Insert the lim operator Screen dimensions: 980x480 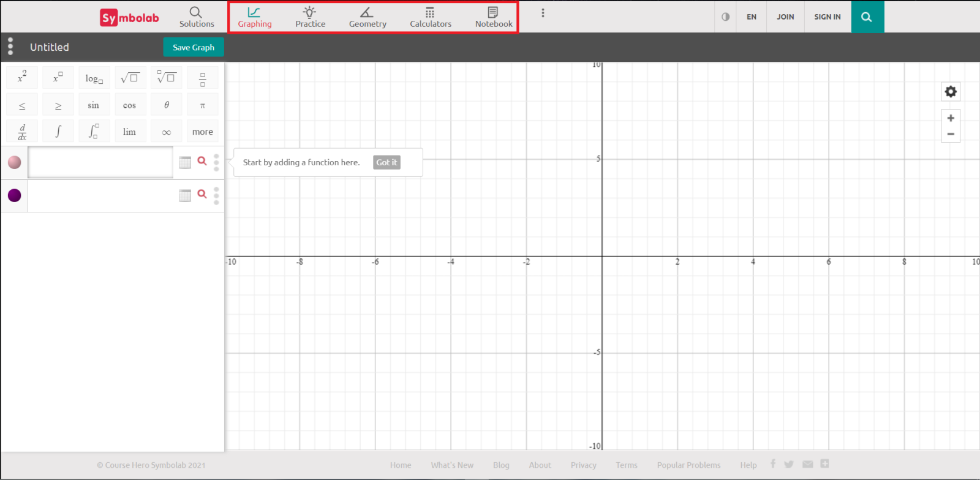coord(130,131)
